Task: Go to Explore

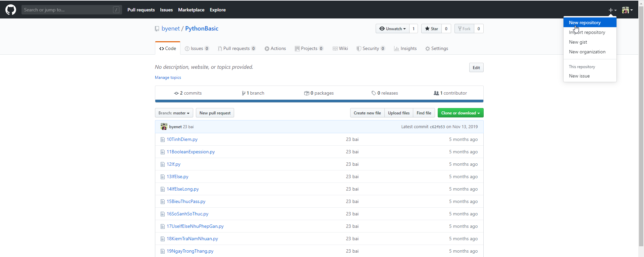Action: [218, 10]
